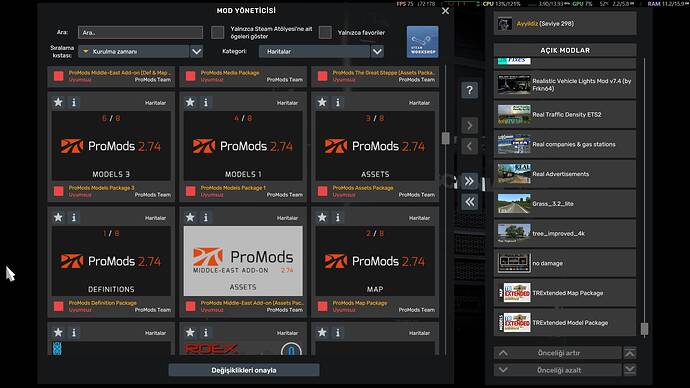Expand the Kategori 'Haritalar' dropdown
The height and width of the screenshot is (388, 690).
point(377,51)
